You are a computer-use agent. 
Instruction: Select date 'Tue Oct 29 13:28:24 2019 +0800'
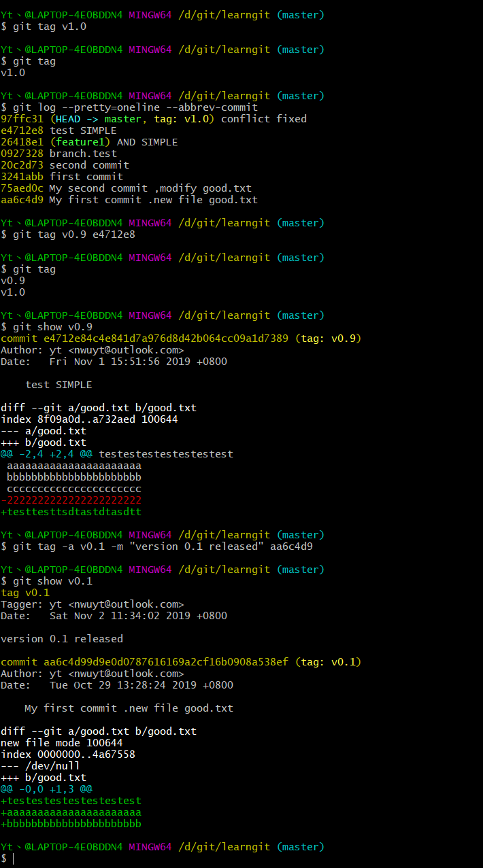click(141, 685)
